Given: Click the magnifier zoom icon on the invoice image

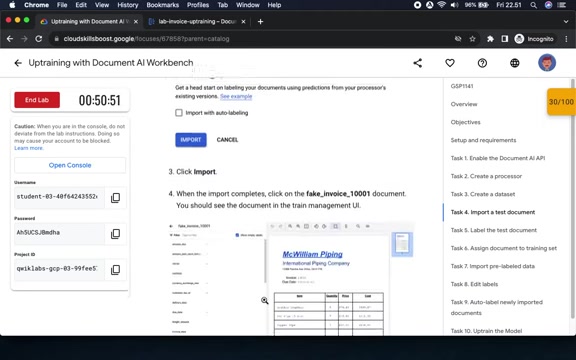Looking at the screenshot, I should pyautogui.click(x=264, y=300).
